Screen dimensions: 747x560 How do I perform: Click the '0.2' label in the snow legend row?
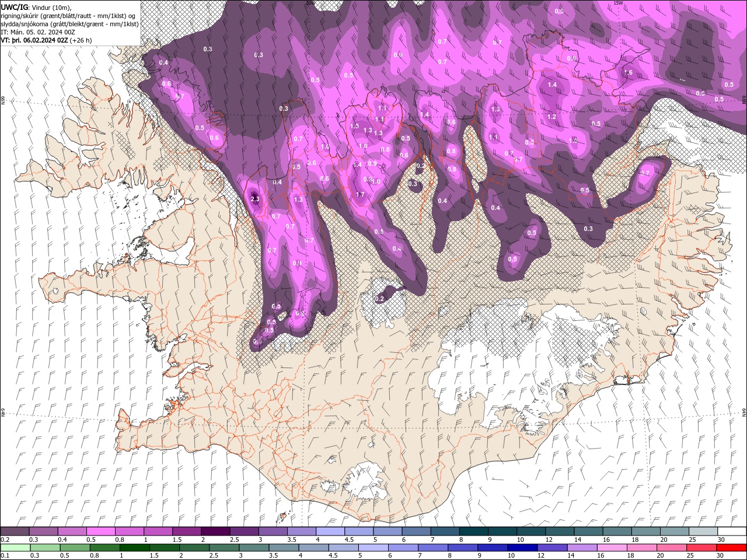pyautogui.click(x=5, y=540)
